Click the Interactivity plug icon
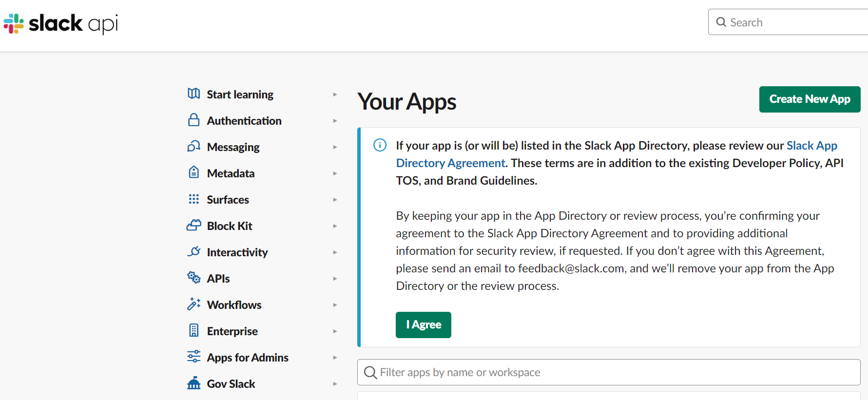 (194, 251)
